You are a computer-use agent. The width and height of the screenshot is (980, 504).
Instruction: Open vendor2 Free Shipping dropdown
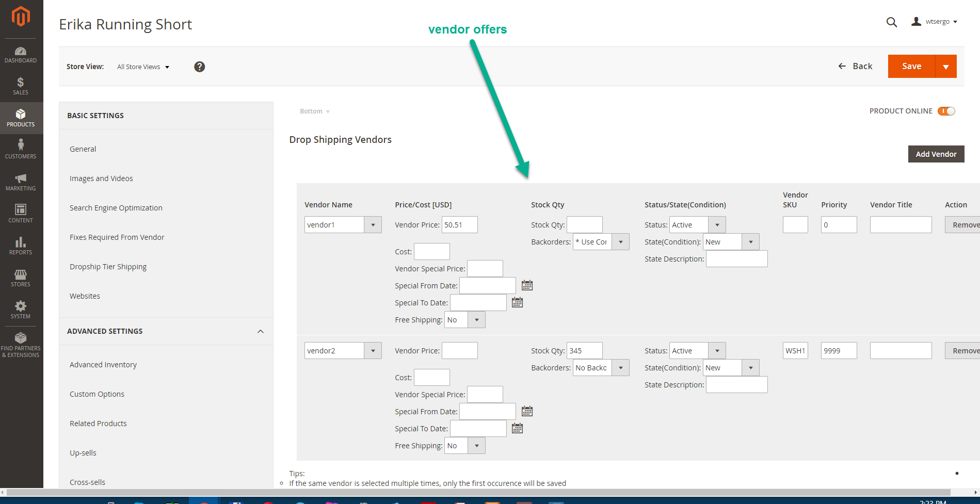click(x=465, y=446)
